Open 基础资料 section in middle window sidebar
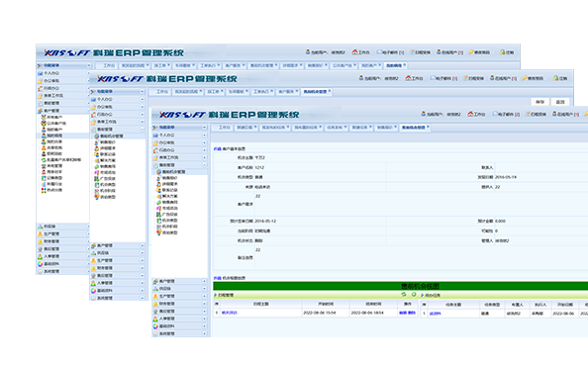 tap(118, 291)
